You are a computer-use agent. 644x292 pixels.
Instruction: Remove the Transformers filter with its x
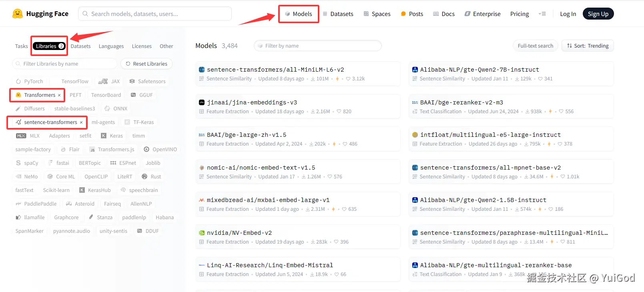(x=59, y=95)
